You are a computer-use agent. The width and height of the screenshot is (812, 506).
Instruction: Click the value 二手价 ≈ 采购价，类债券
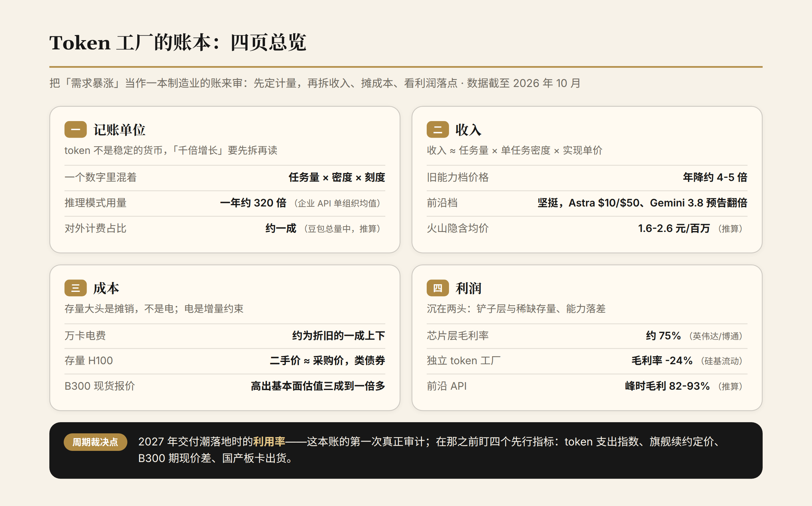(327, 360)
